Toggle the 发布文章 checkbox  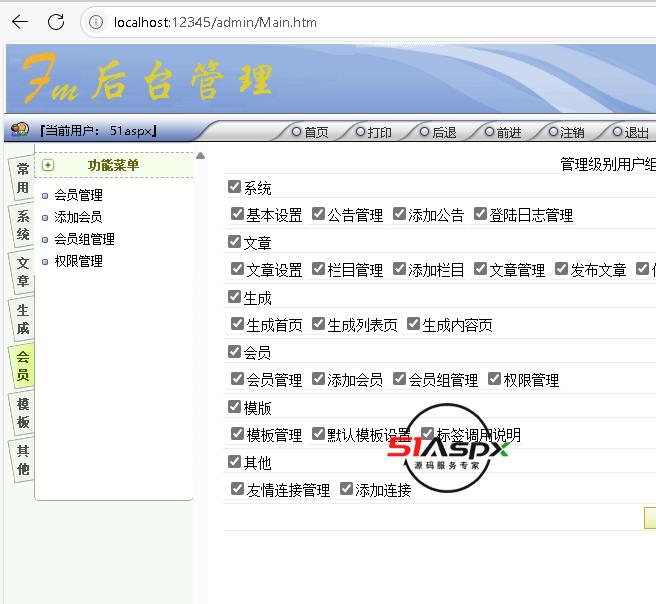[561, 269]
